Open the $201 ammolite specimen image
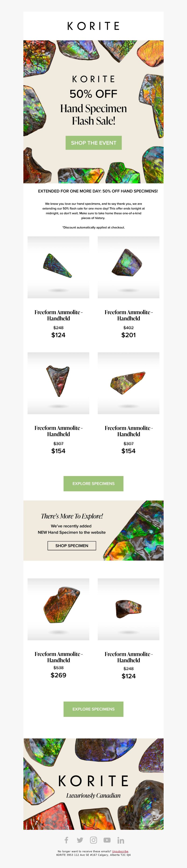 [129, 267]
